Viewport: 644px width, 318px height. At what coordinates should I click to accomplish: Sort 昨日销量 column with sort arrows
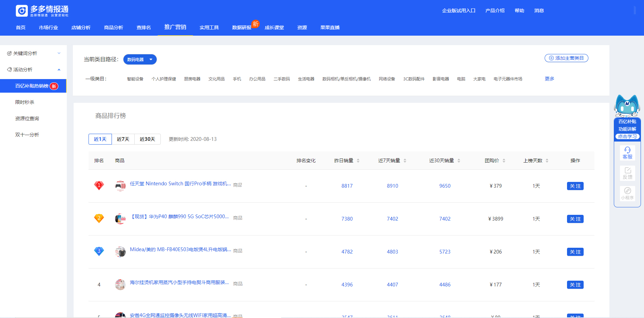click(358, 161)
